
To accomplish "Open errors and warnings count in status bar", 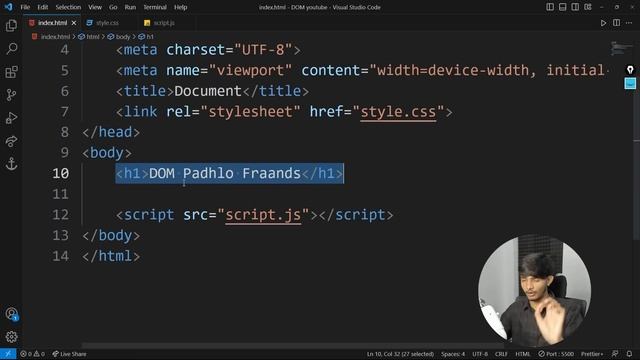I will (x=32, y=354).
